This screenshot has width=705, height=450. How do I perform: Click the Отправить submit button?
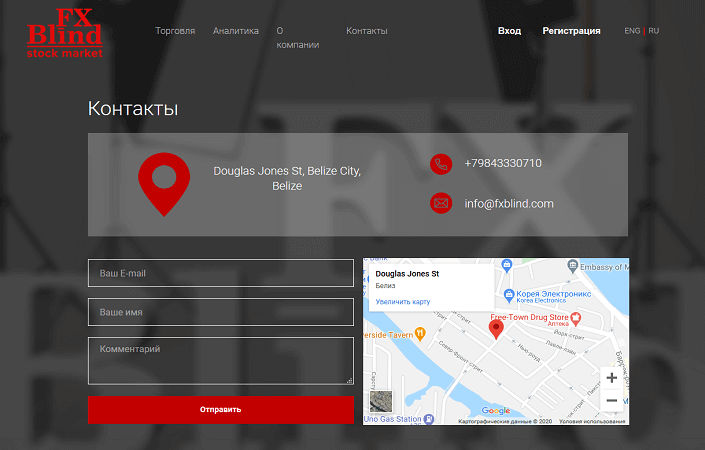(x=220, y=409)
